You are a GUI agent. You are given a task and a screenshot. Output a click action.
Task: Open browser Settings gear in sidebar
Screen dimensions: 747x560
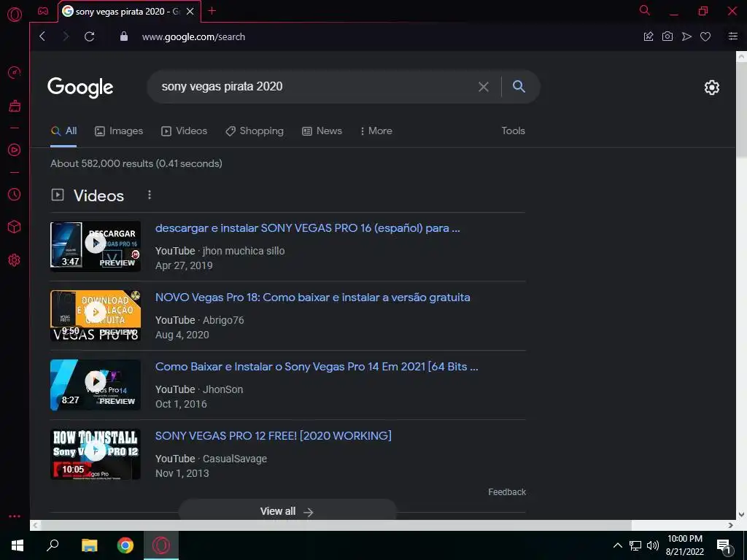[15, 260]
